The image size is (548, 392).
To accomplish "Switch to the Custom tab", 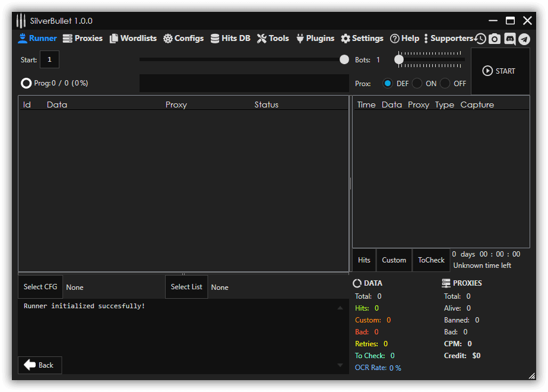I will [394, 260].
